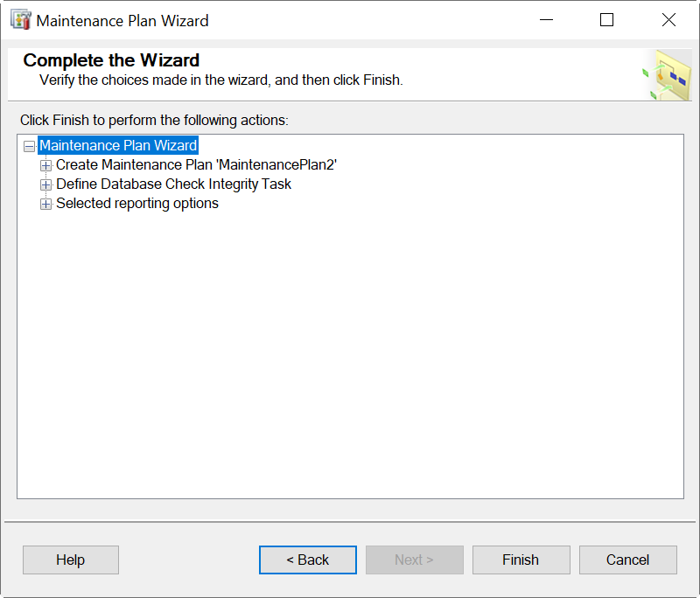Click the wizard graphic in the header banner
700x598 pixels.
[x=668, y=74]
